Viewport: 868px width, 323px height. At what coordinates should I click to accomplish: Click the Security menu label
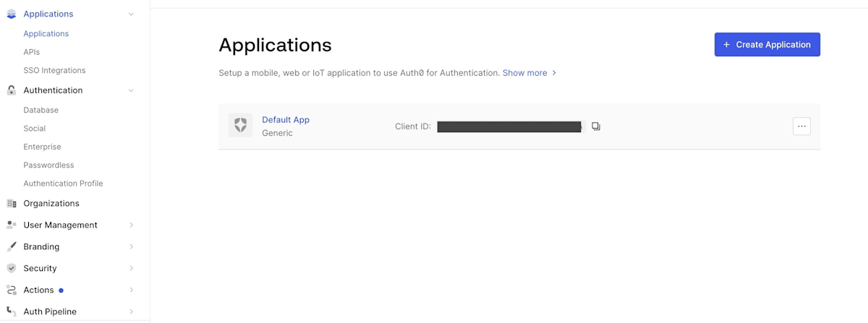pyautogui.click(x=40, y=268)
